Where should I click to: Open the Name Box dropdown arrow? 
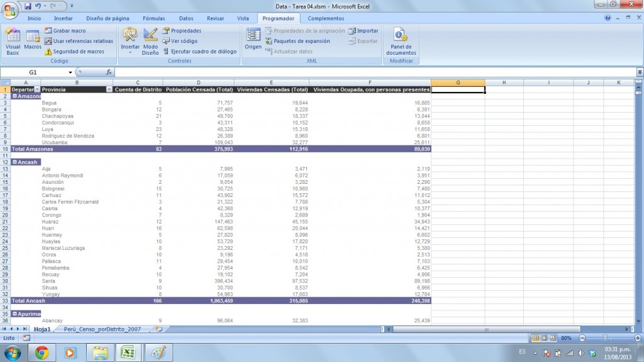(x=70, y=72)
